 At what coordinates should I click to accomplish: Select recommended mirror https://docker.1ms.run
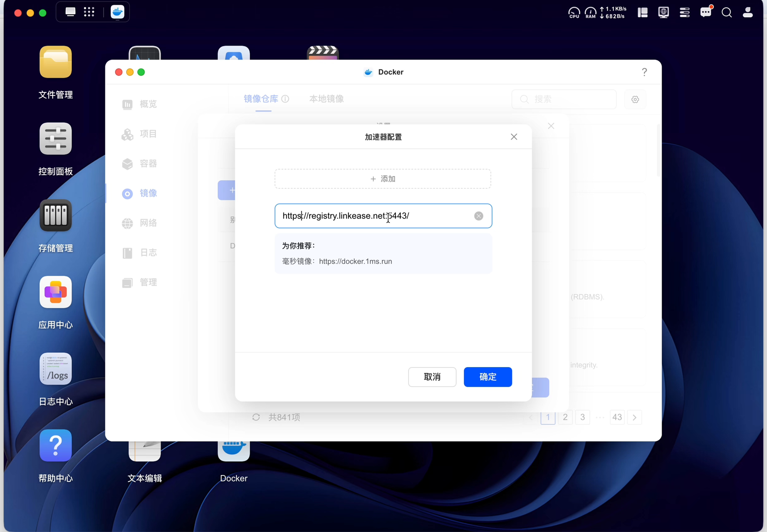(x=356, y=261)
